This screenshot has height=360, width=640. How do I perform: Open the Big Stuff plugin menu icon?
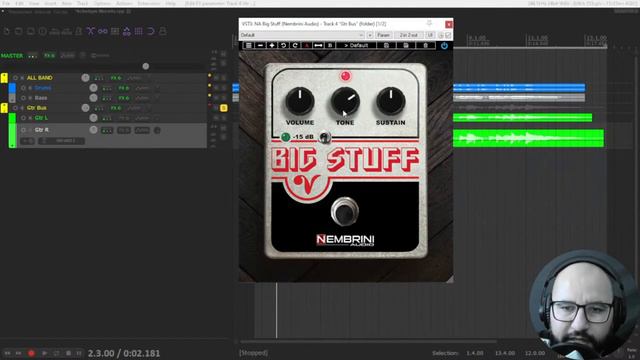[x=248, y=45]
